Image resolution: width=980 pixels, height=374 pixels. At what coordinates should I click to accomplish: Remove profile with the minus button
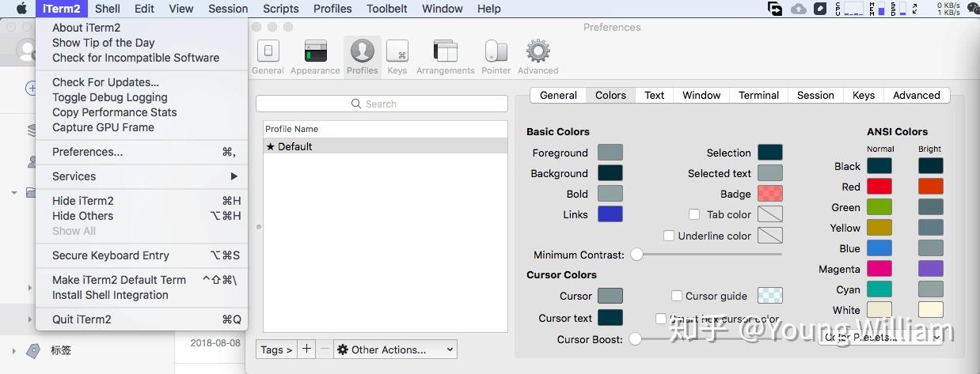pos(325,349)
